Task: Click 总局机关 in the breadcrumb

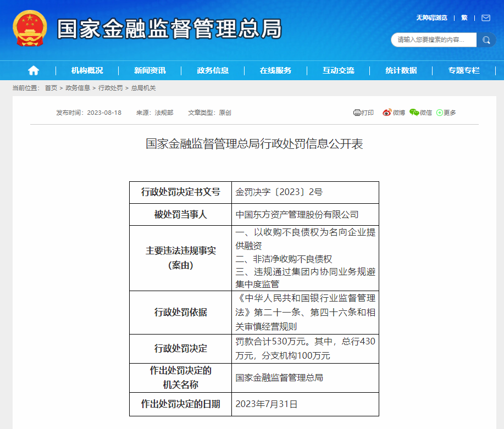Action: pyautogui.click(x=143, y=88)
